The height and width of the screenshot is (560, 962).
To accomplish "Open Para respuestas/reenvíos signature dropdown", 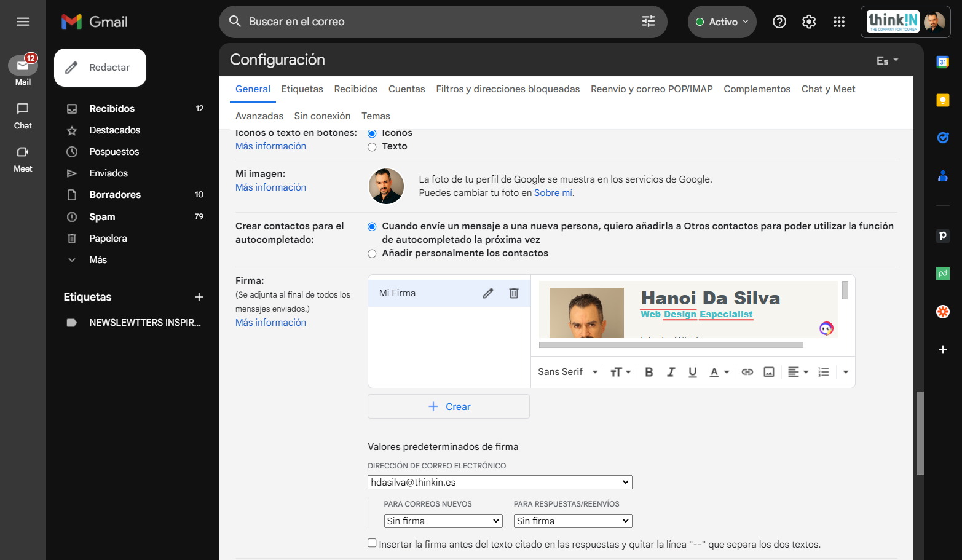I will (x=573, y=521).
